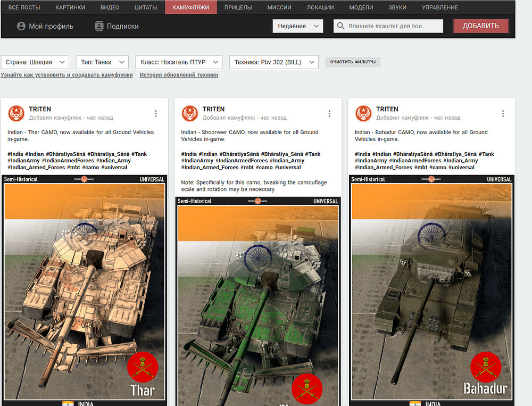This screenshot has width=532, height=406.
Task: Click TRITEN avatar on Shoorveer post
Action: pos(190,113)
